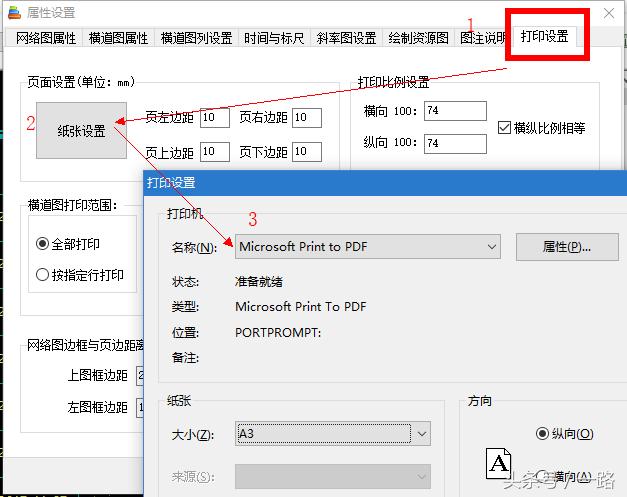Click the 打印设置 dialog title bar
The image size is (627, 497).
click(x=385, y=183)
